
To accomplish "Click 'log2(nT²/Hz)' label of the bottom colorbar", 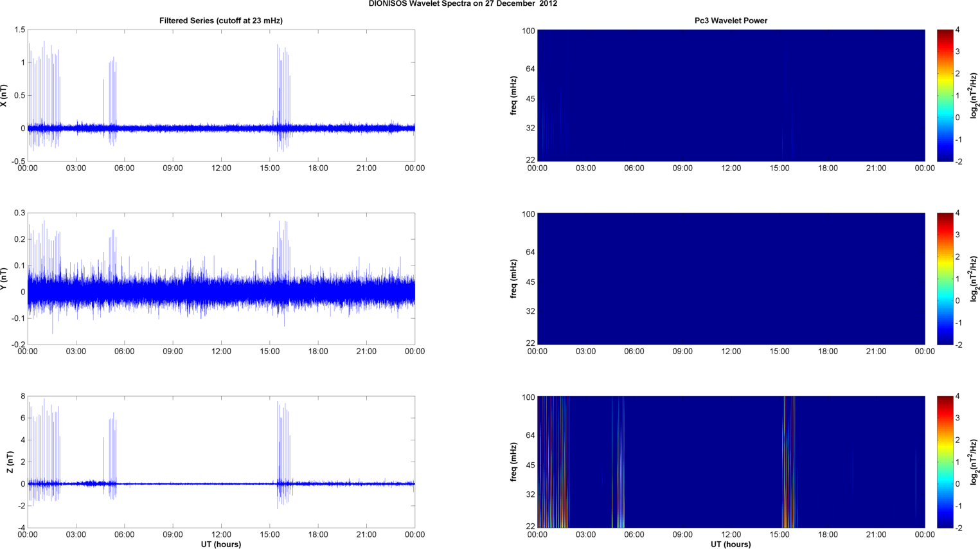I will (974, 462).
